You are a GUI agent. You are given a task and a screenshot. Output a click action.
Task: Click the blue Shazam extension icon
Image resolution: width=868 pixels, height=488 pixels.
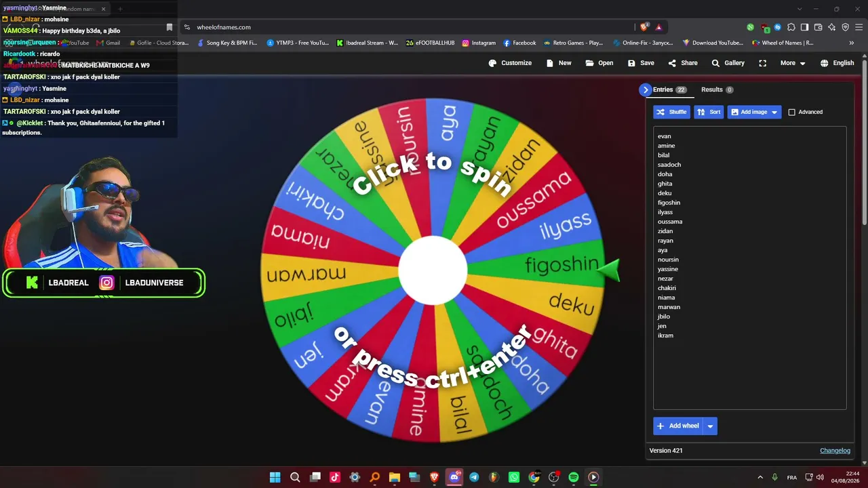[x=778, y=27]
